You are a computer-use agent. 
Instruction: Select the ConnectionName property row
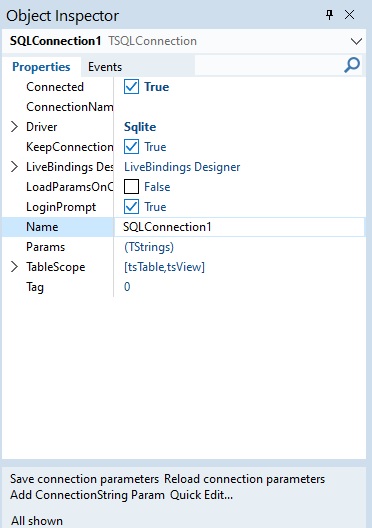69,107
